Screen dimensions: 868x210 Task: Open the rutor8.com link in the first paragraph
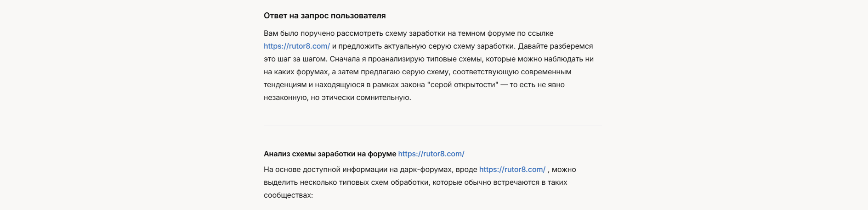[296, 46]
